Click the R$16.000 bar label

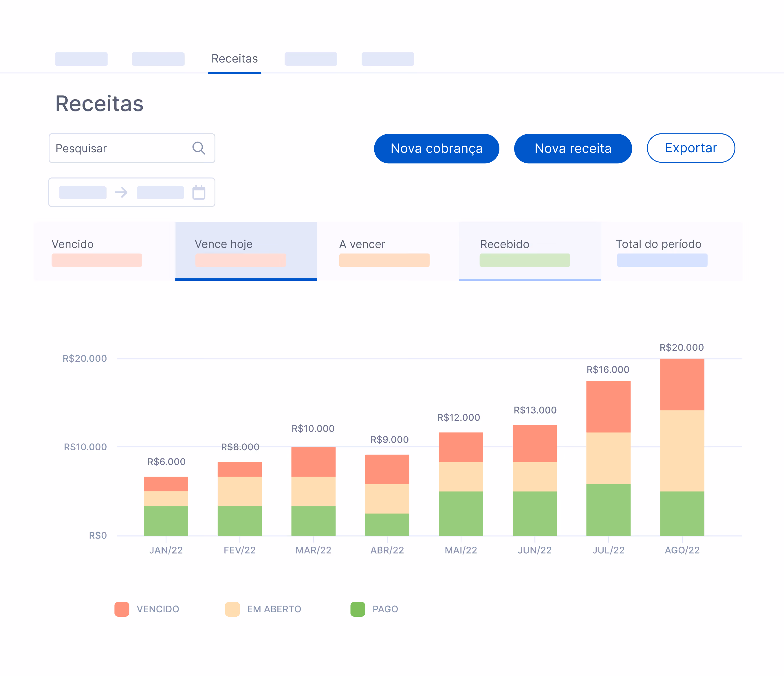[608, 370]
